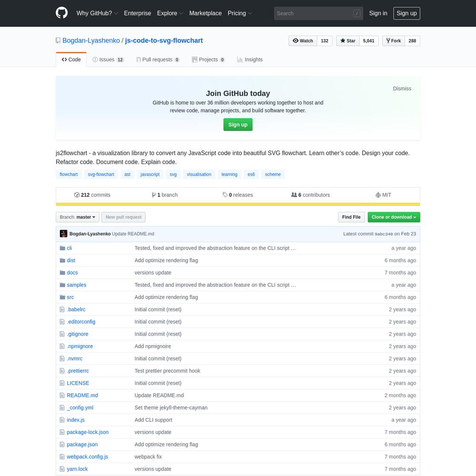Click the index.js file icon
This screenshot has height=476, width=476.
coord(62,420)
